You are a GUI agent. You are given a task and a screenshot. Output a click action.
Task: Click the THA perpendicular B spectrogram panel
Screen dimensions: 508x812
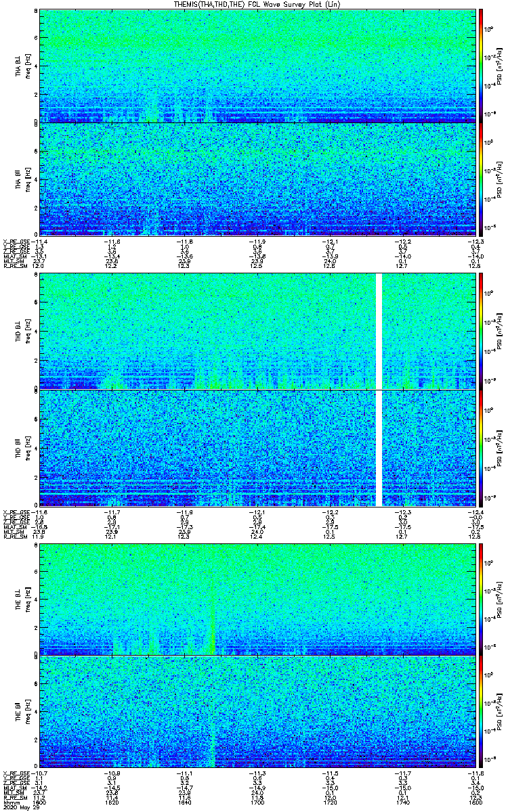coord(257,66)
